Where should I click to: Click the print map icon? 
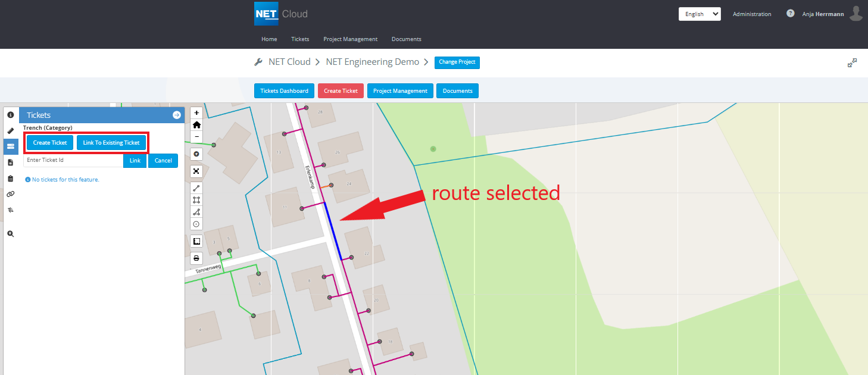tap(196, 258)
